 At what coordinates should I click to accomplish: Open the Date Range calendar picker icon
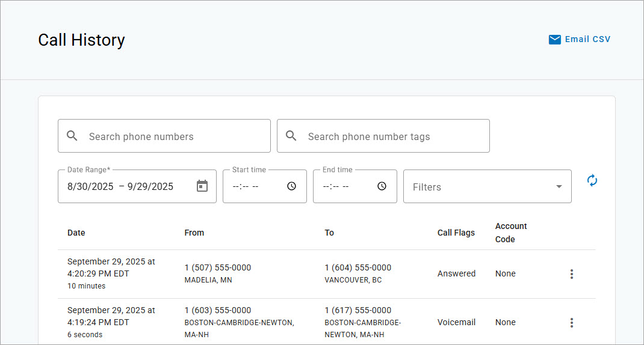coord(202,186)
